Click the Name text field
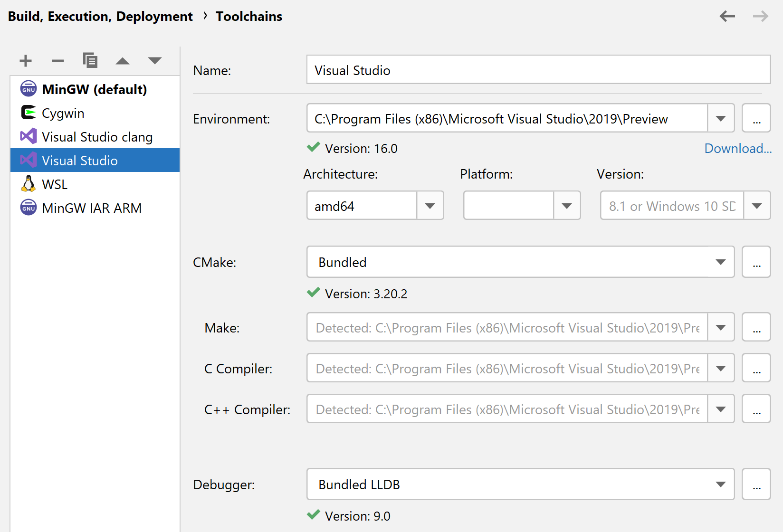 pos(538,70)
